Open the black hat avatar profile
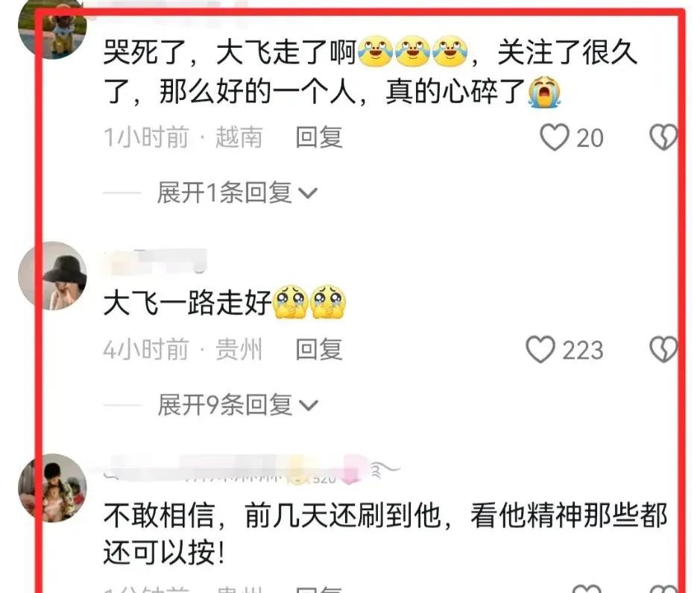This screenshot has width=700, height=593. [52, 275]
